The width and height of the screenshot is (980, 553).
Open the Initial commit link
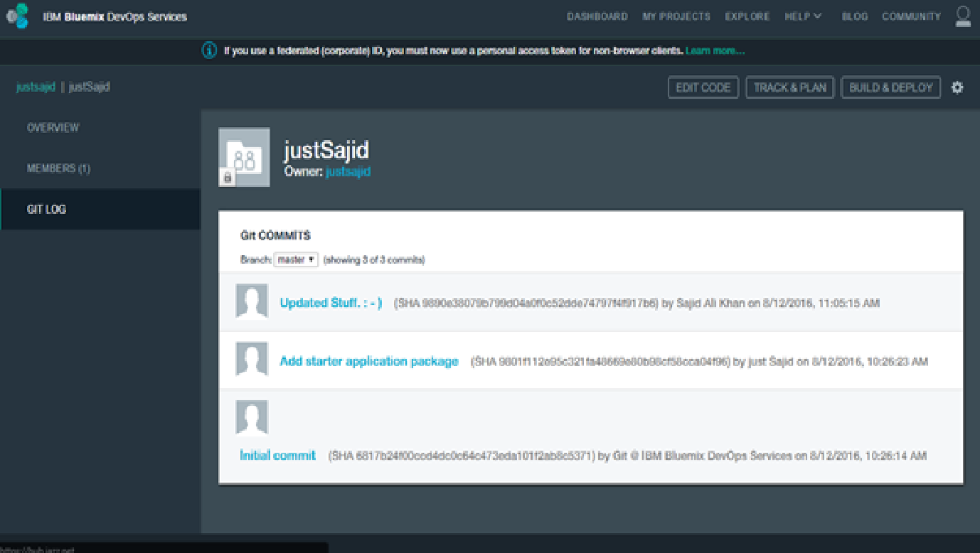277,456
